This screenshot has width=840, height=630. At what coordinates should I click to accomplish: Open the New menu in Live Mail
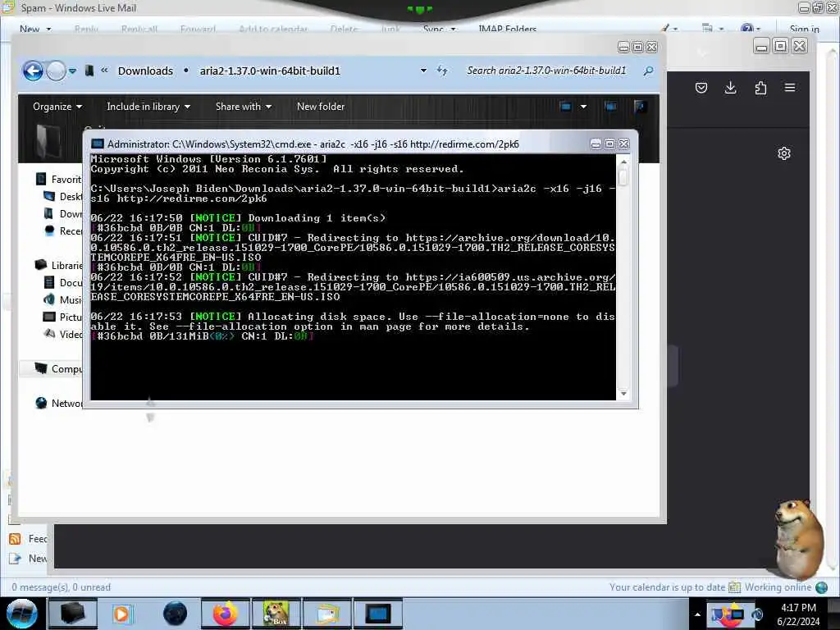pyautogui.click(x=34, y=29)
